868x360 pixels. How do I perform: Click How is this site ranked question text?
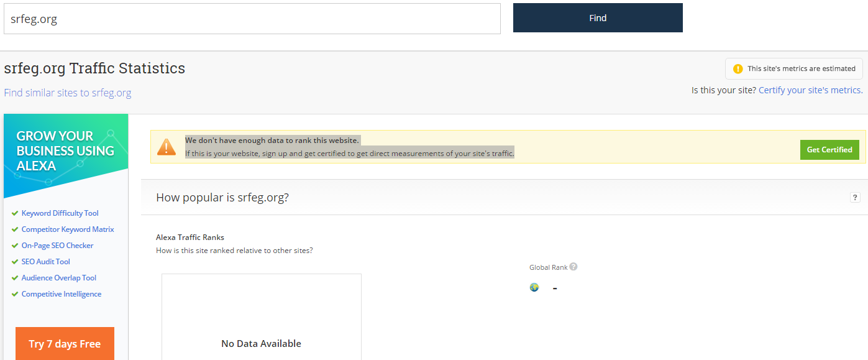pos(234,251)
